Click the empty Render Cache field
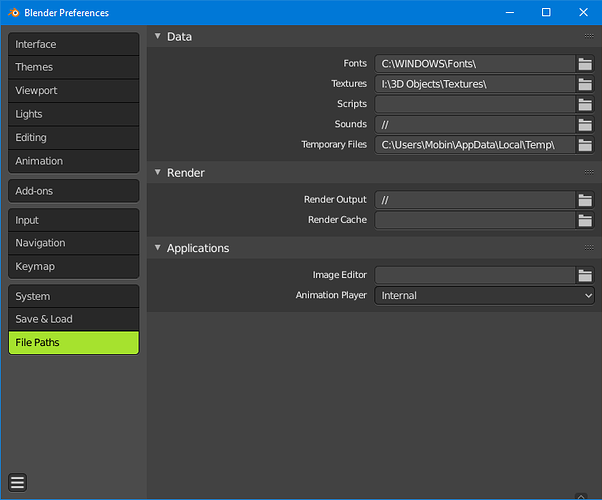 click(x=475, y=220)
